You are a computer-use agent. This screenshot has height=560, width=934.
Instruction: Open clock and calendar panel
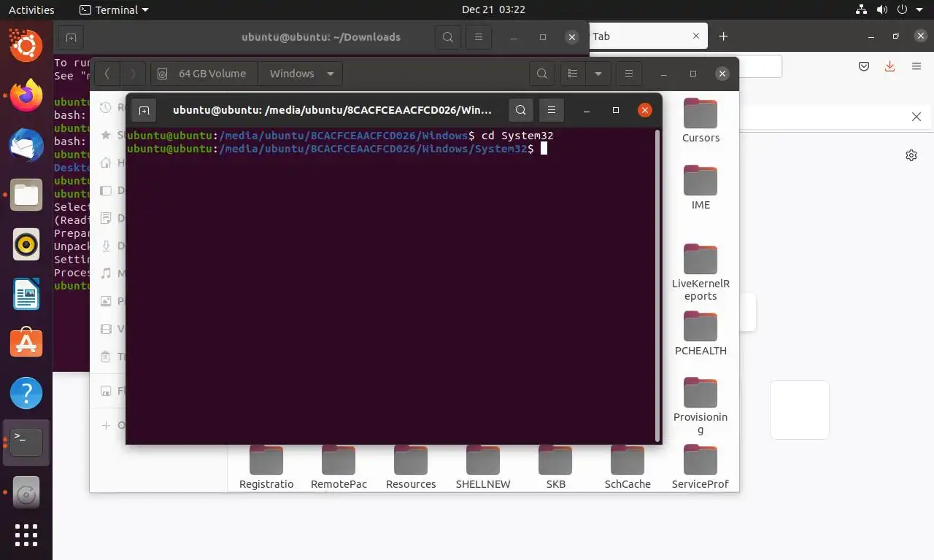(x=493, y=9)
